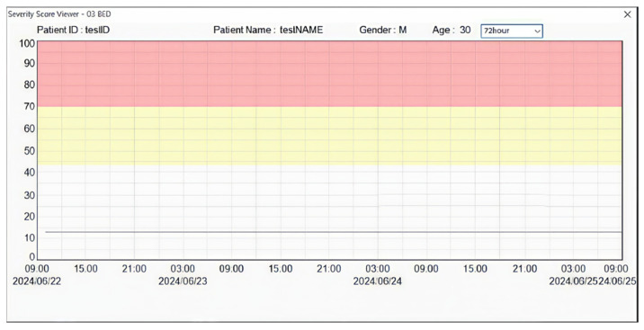Open the 72hour time range dropdown
Image resolution: width=644 pixels, height=330 pixels.
coord(512,31)
